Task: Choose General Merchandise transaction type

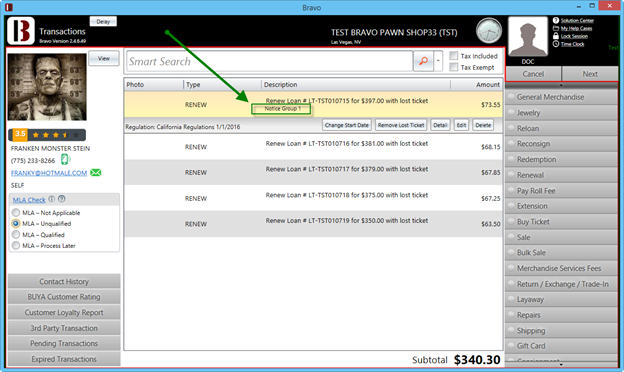Action: coord(561,97)
